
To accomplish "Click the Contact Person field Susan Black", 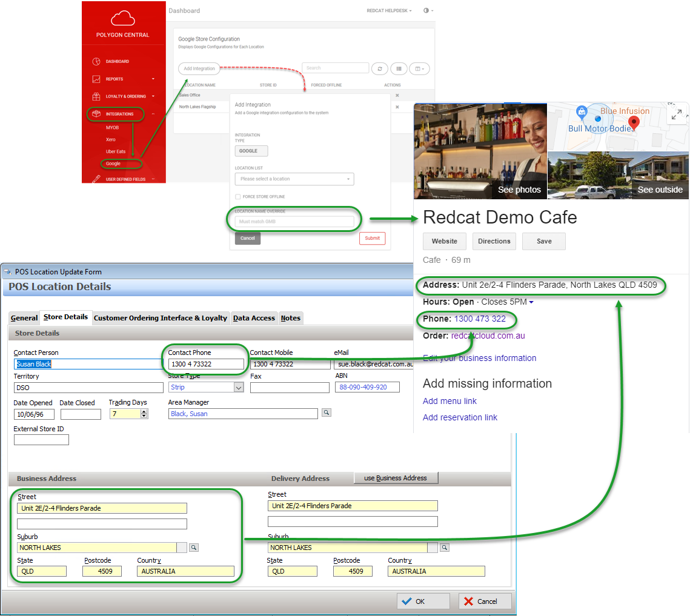I will (88, 364).
